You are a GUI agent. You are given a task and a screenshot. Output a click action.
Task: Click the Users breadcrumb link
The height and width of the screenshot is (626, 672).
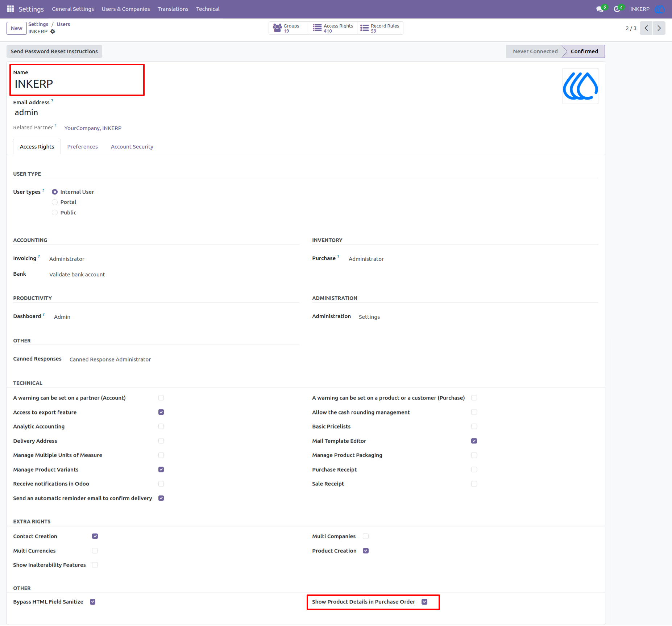[63, 24]
